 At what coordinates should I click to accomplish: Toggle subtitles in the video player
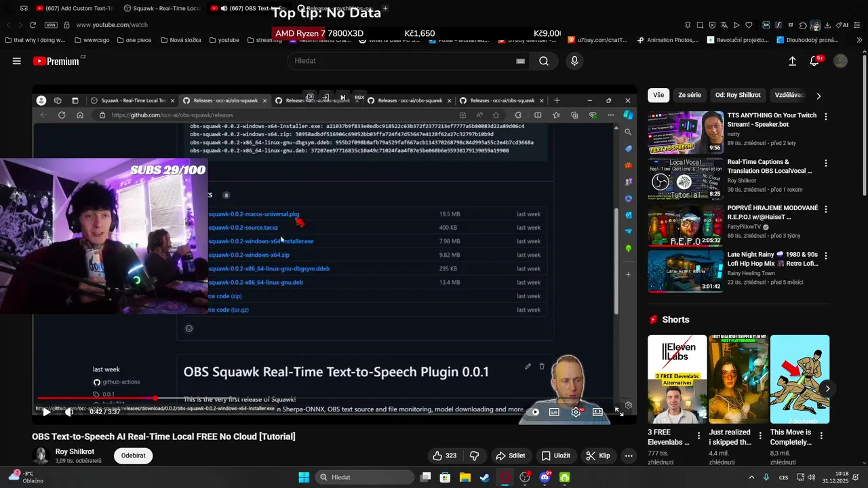tap(555, 411)
